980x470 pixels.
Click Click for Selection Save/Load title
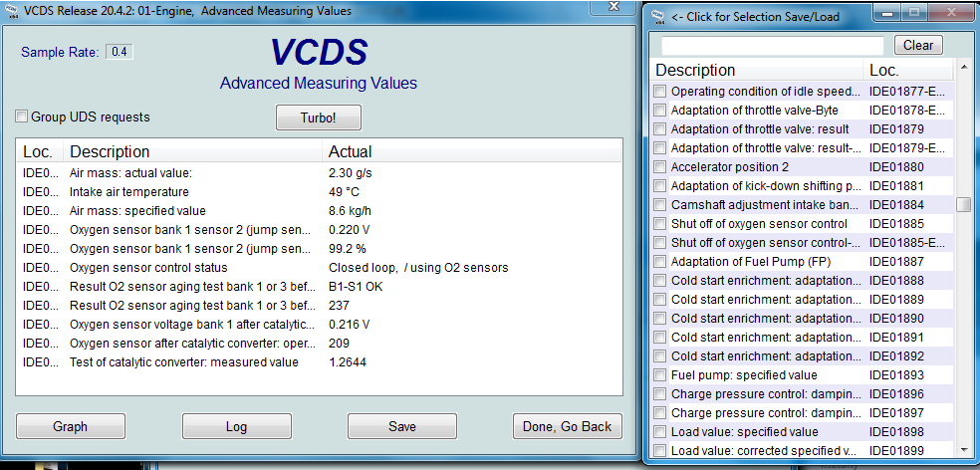755,17
